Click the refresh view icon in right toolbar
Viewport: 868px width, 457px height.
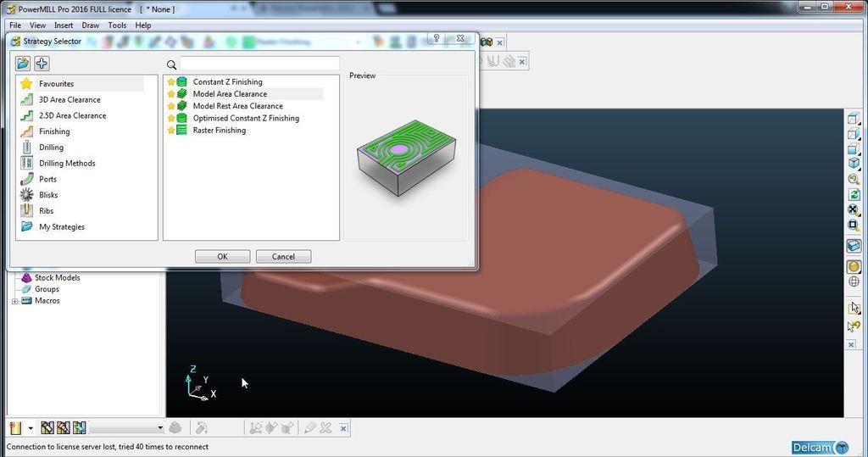(x=854, y=194)
